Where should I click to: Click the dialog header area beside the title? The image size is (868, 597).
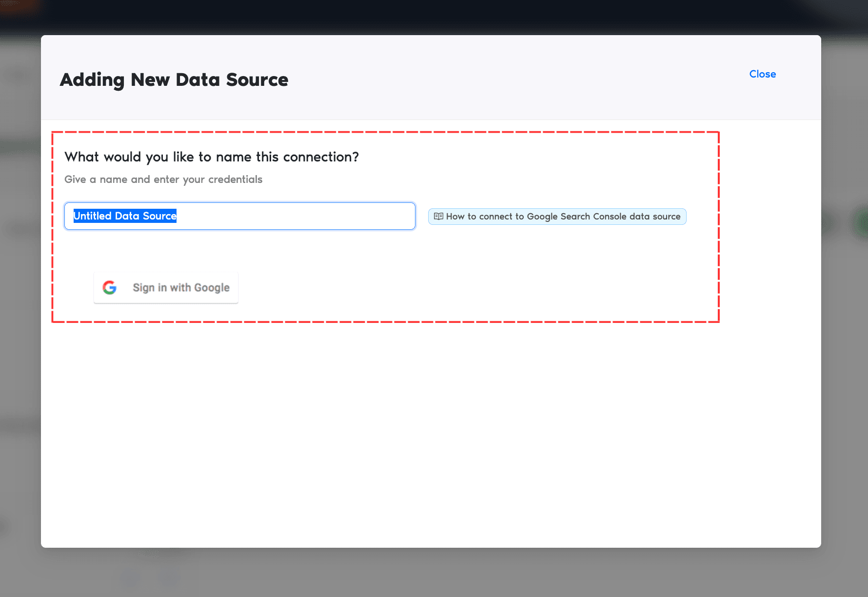click(488, 78)
